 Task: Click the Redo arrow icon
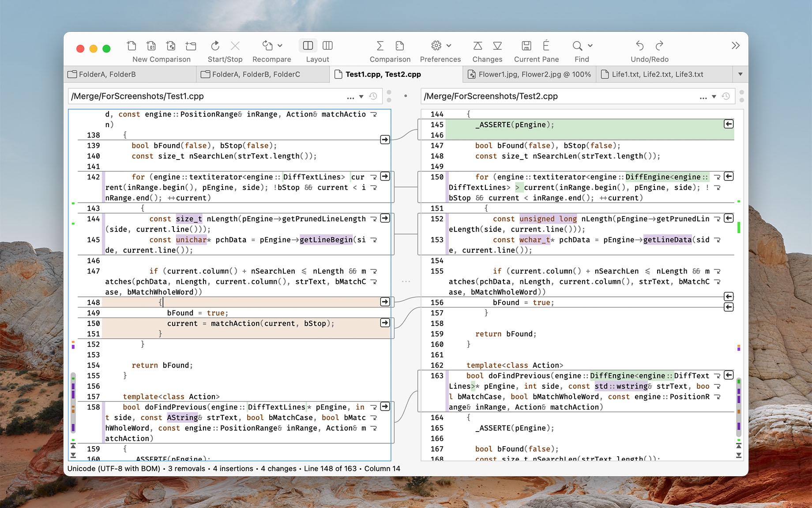coord(659,45)
